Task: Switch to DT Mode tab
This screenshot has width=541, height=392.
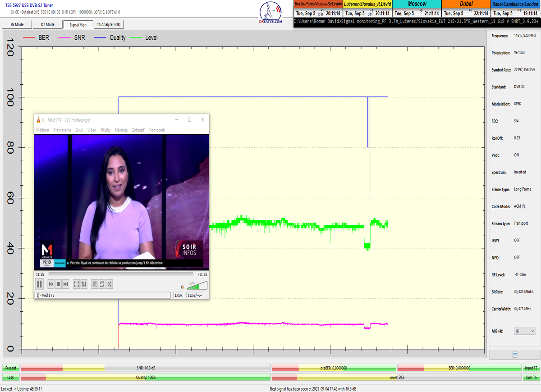Action: click(x=47, y=25)
